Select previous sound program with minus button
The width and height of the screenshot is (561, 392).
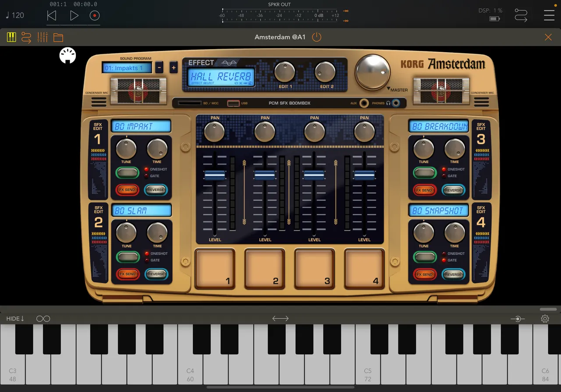159,68
